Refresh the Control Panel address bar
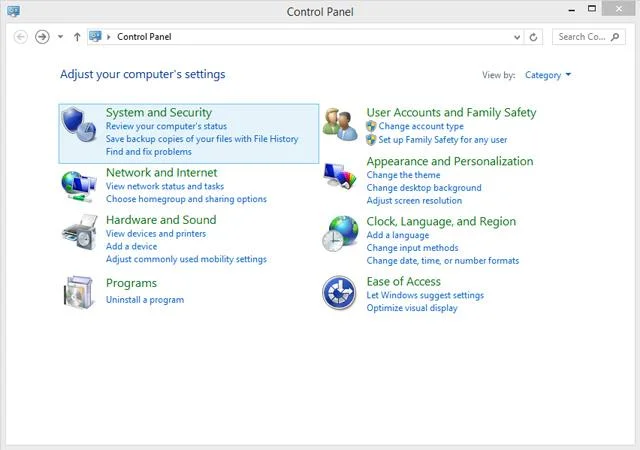 [x=533, y=37]
